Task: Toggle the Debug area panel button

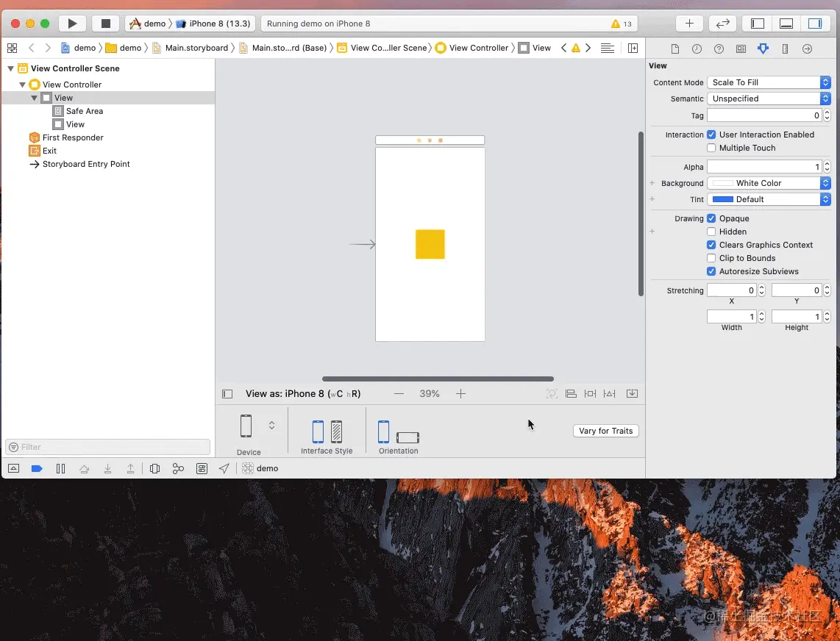Action: (x=786, y=24)
